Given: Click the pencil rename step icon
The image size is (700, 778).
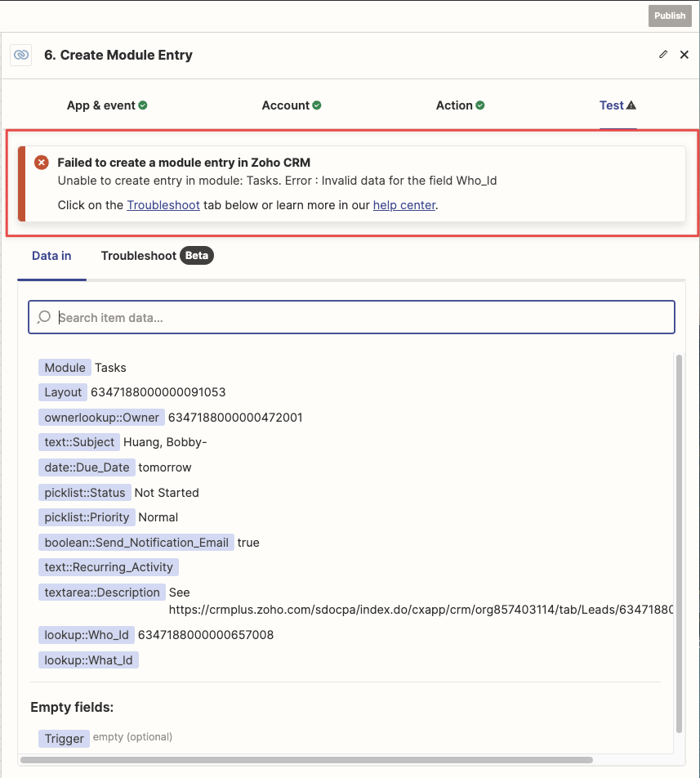Looking at the screenshot, I should [x=663, y=55].
